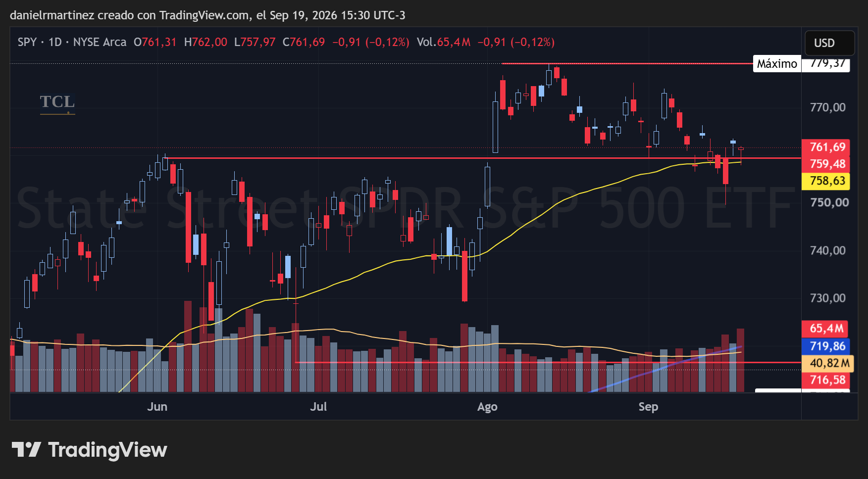Click the 770,00 price scale label

click(x=827, y=107)
